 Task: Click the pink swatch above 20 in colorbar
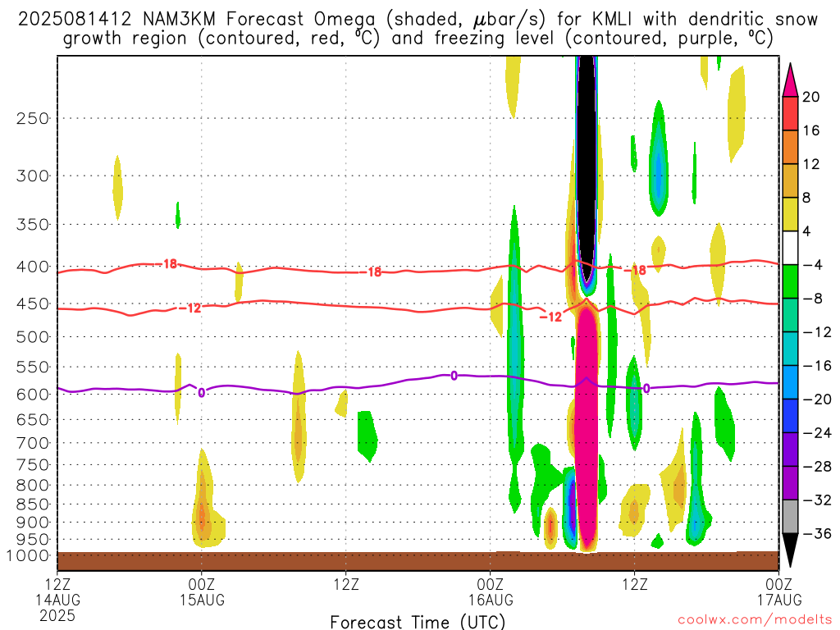click(790, 80)
